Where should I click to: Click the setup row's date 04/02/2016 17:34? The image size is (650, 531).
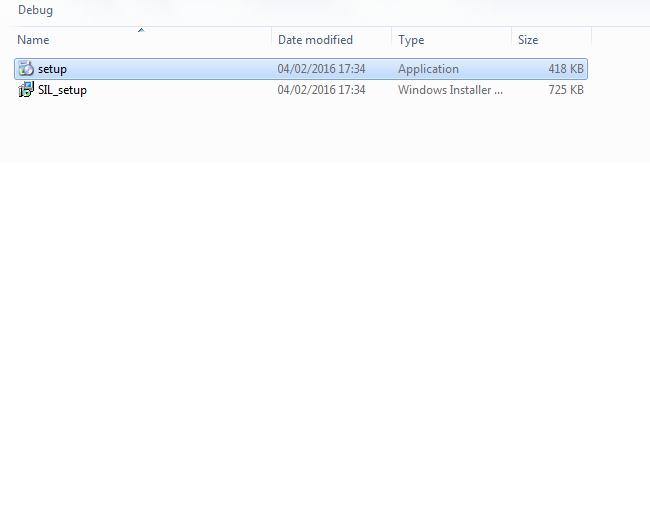(x=321, y=69)
